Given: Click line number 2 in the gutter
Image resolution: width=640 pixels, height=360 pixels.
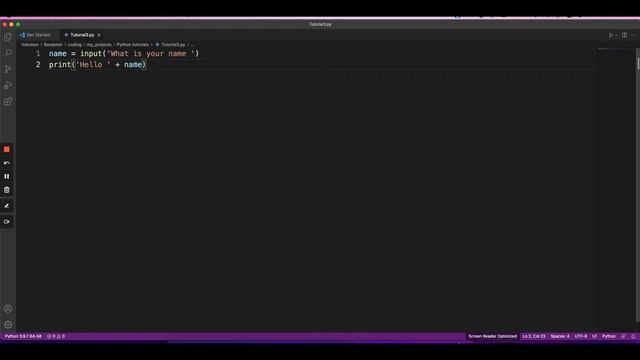Looking at the screenshot, I should coord(38,64).
